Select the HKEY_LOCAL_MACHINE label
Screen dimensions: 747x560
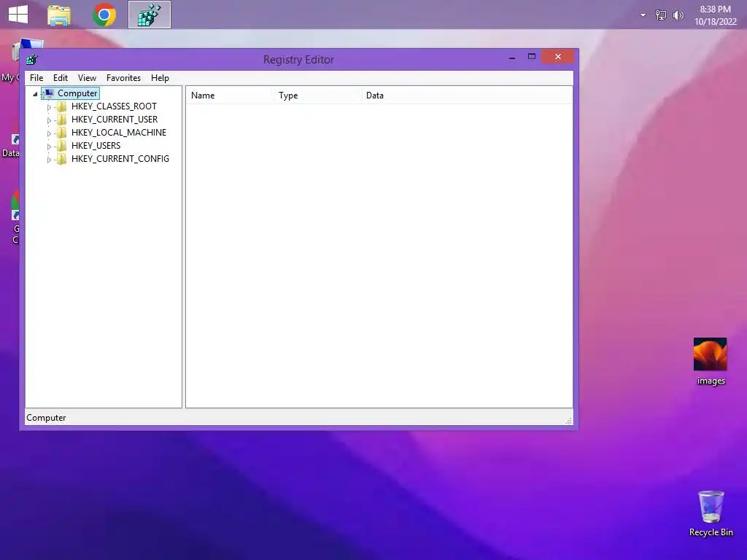pyautogui.click(x=119, y=133)
